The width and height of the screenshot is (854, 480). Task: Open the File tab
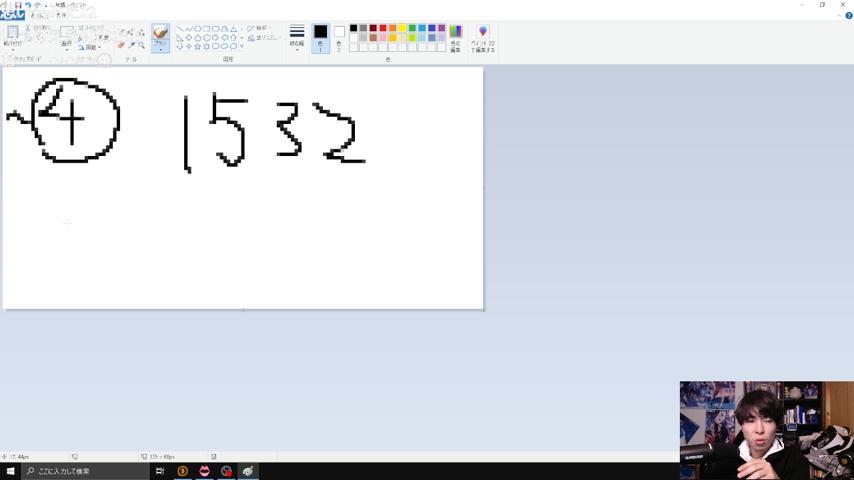pyautogui.click(x=12, y=15)
